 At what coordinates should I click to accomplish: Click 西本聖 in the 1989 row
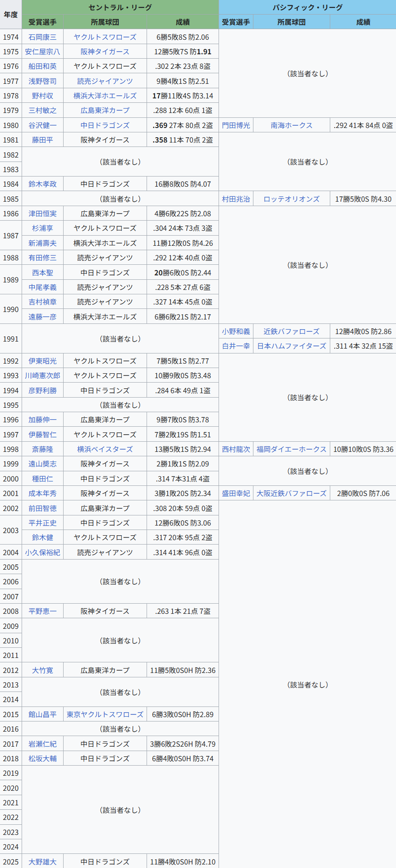(x=42, y=273)
